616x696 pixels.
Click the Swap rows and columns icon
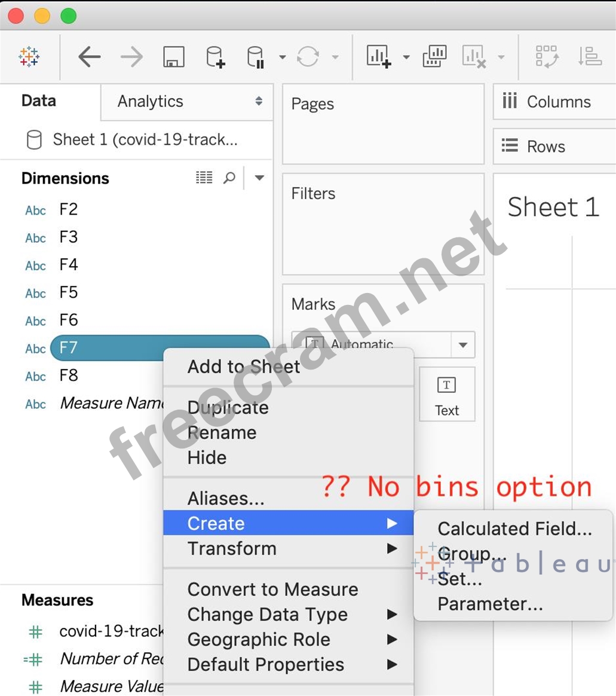[x=547, y=57]
